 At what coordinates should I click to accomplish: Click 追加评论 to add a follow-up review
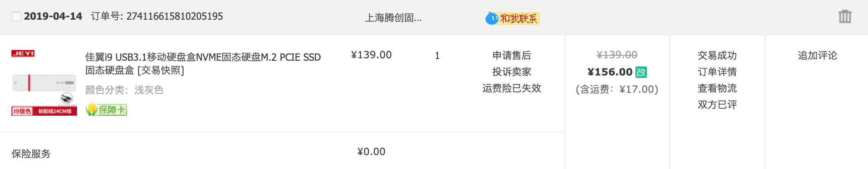click(x=818, y=55)
